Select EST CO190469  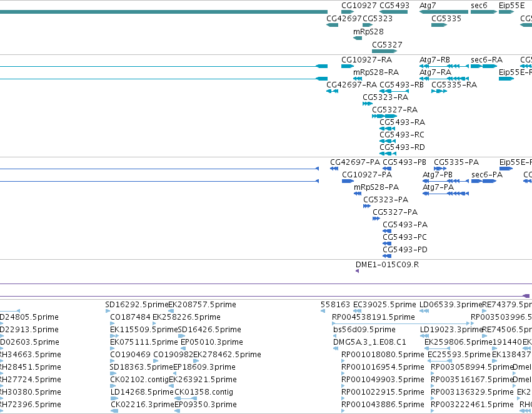130,355
